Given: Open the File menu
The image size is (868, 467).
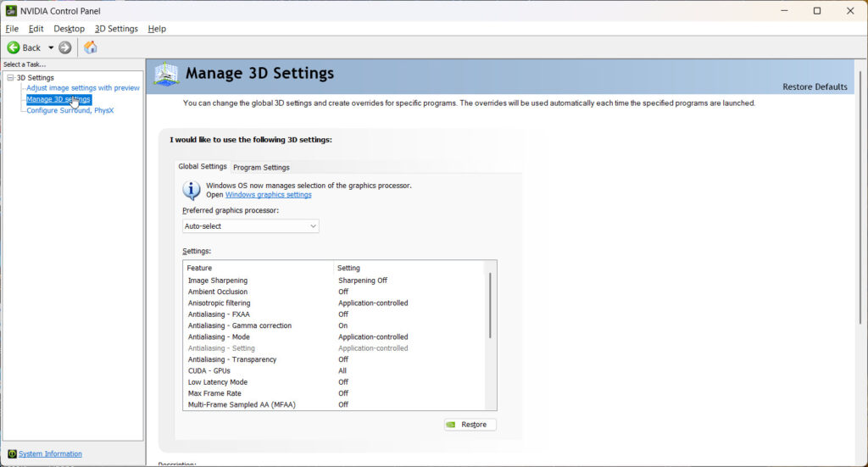Looking at the screenshot, I should tap(12, 29).
